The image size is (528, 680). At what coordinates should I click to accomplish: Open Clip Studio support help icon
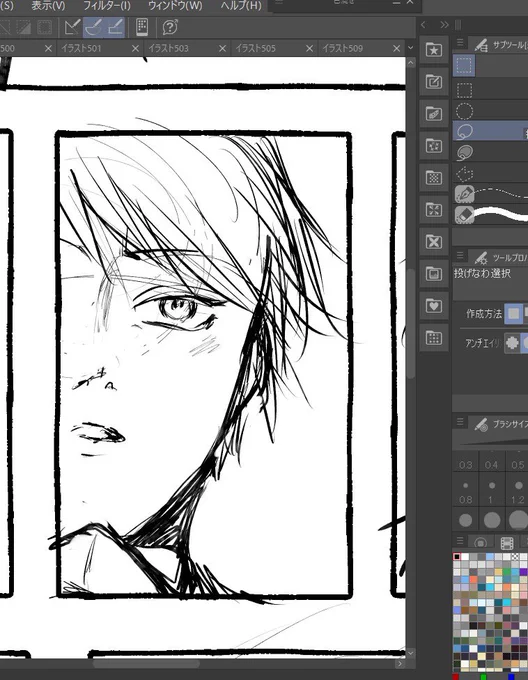click(x=170, y=27)
